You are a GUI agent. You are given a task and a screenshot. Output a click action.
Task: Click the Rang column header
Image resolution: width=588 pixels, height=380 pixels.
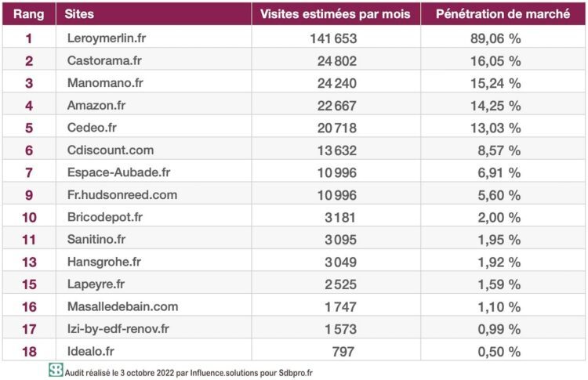[x=28, y=14]
